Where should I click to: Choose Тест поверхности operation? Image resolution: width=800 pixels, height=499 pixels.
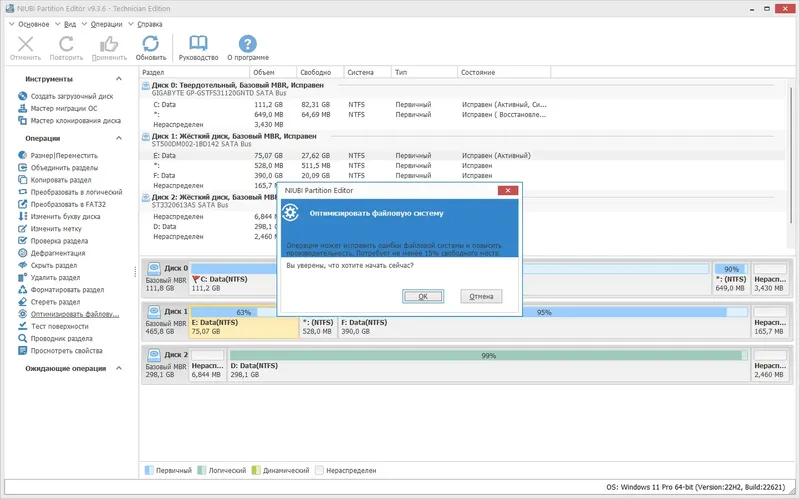53,327
